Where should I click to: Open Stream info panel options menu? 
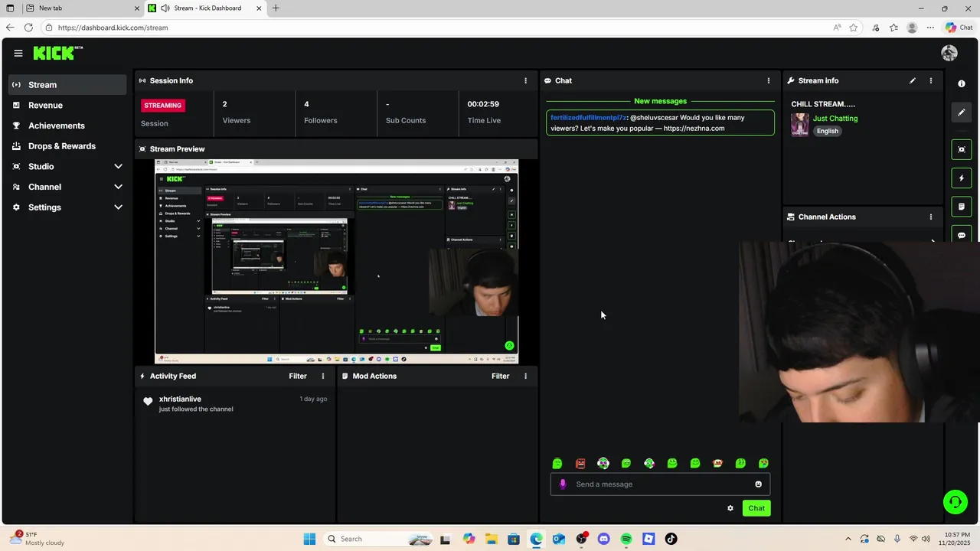point(931,80)
